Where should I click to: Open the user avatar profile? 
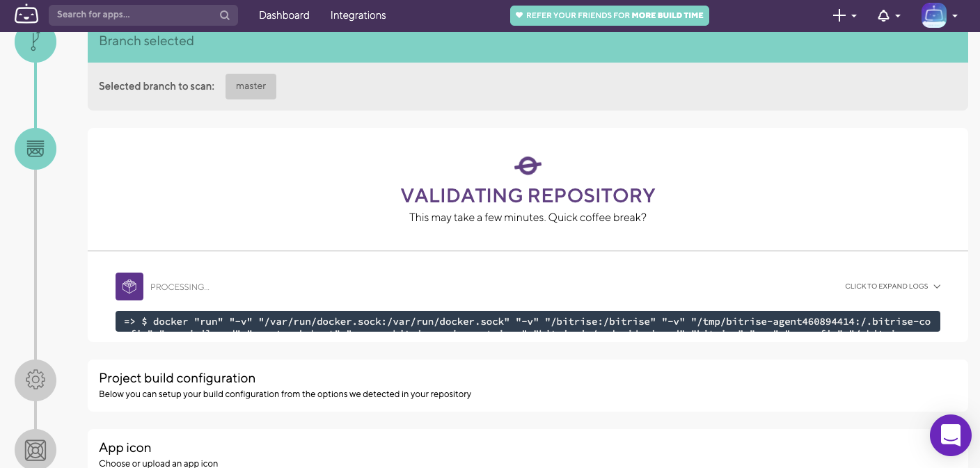click(934, 15)
